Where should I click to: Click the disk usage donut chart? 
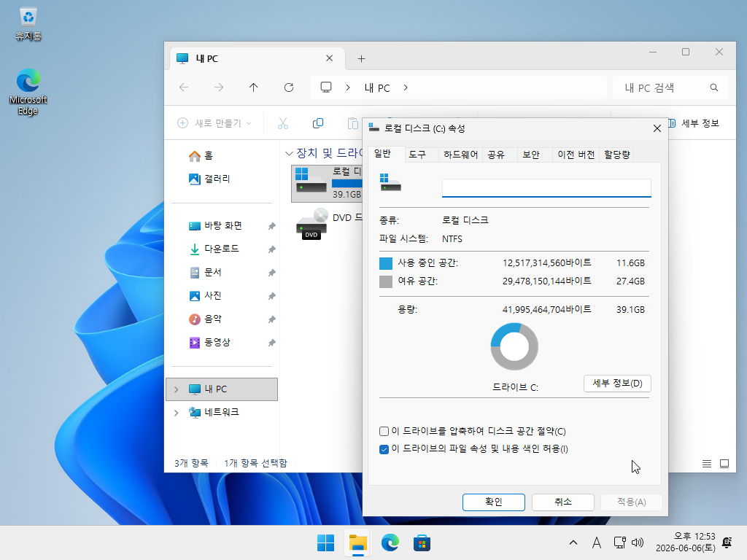[x=514, y=346]
